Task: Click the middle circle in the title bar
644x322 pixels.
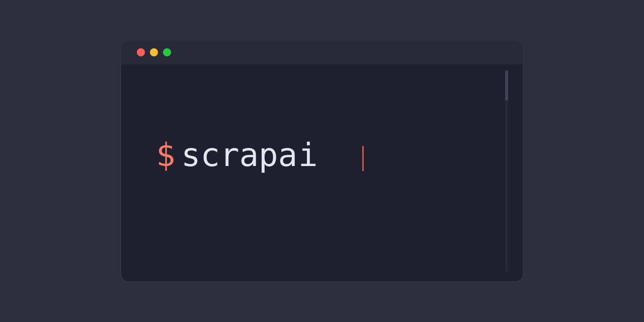Action: [x=154, y=52]
